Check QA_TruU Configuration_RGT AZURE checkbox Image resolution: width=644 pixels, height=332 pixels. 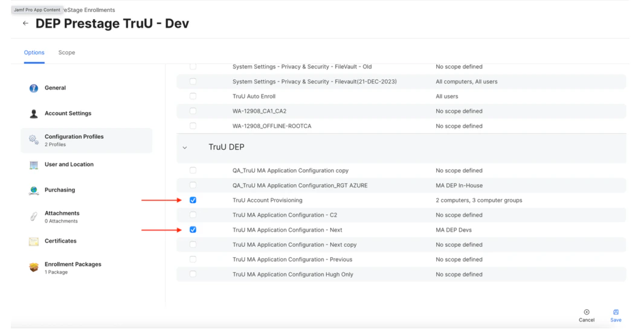(x=193, y=185)
